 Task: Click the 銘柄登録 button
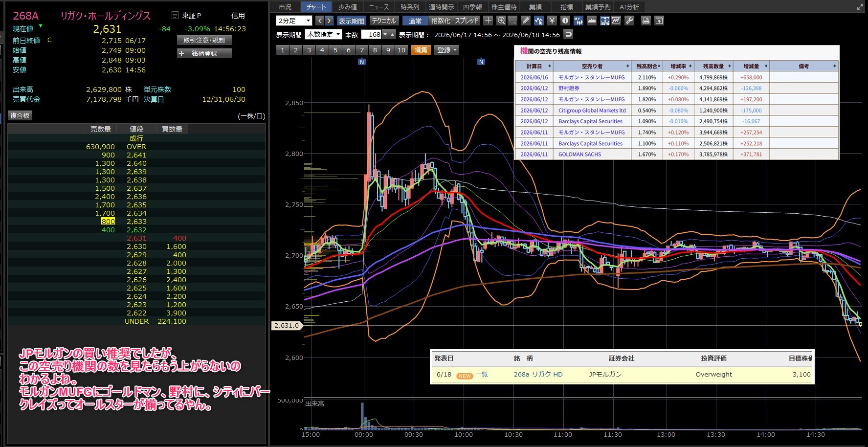click(204, 53)
